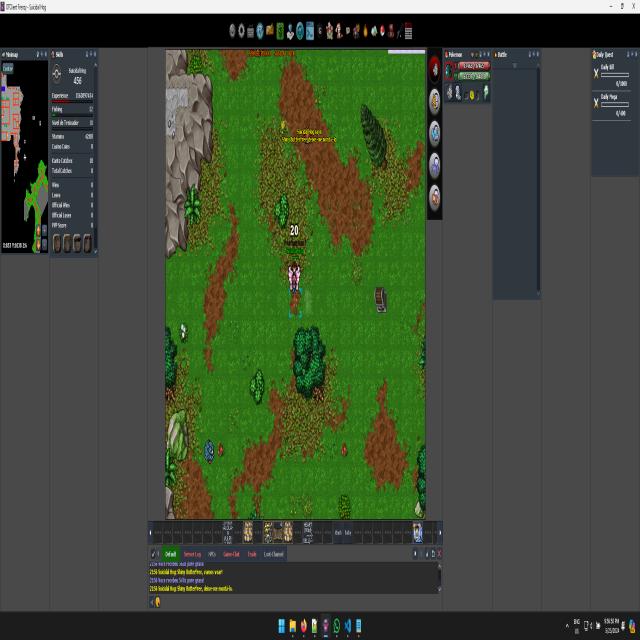Open File Explorer from the taskbar
Screen dimensions: 640x640
click(x=293, y=626)
